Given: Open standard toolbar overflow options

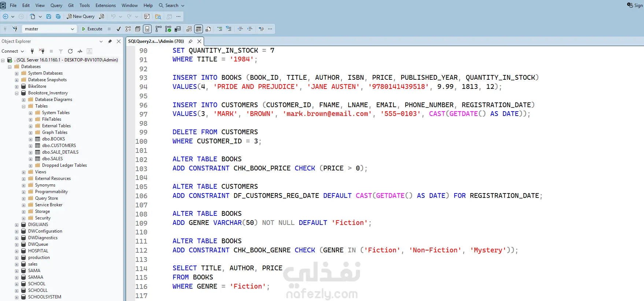Looking at the screenshot, I should tap(178, 16).
